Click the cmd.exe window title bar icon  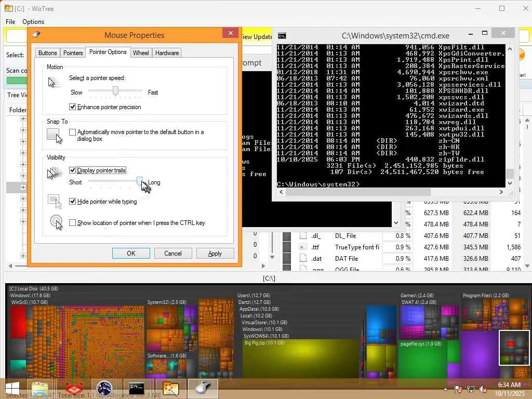[x=282, y=35]
